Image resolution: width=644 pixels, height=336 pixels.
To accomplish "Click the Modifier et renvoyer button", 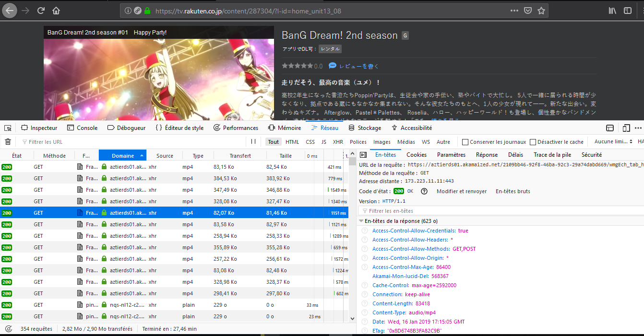I will [462, 191].
